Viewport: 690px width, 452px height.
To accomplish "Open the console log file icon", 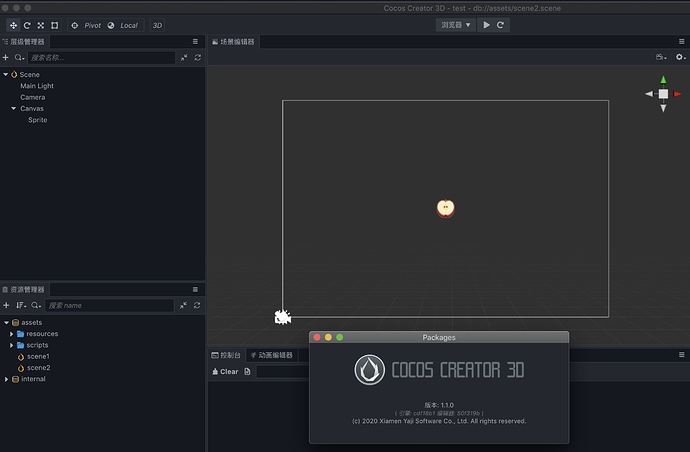I will tap(247, 372).
